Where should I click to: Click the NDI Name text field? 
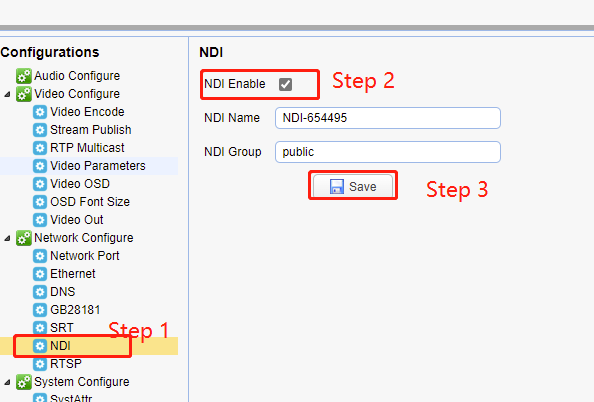click(x=388, y=118)
